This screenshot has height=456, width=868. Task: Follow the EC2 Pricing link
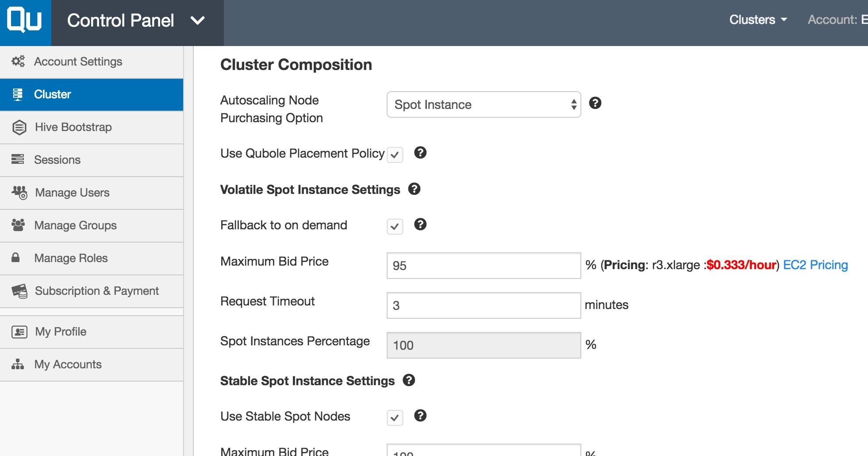[x=815, y=265]
